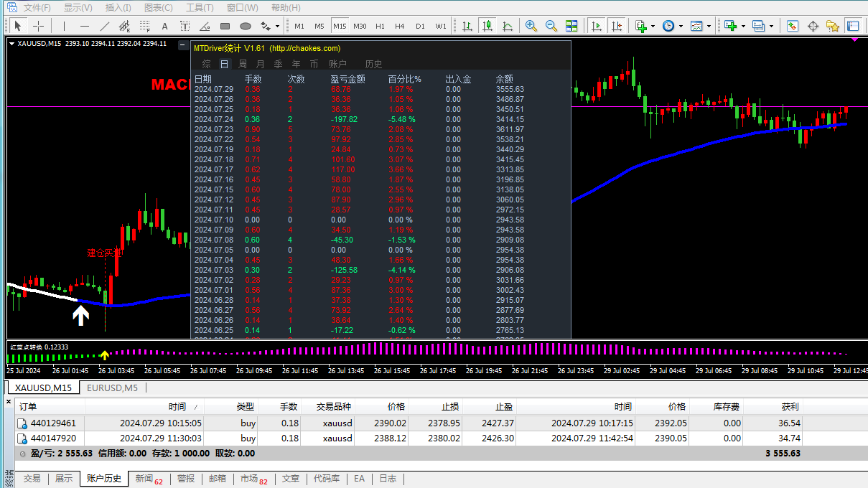Zoom in on the chart
868x488 pixels.
[x=531, y=26]
